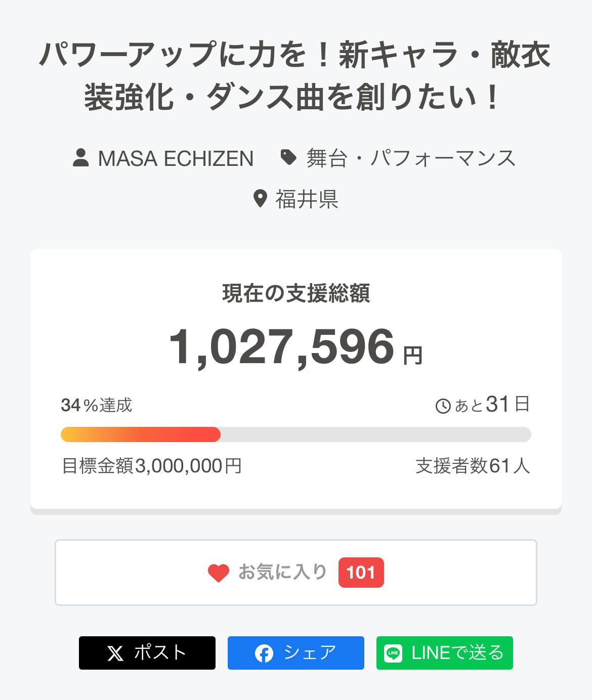592x700 pixels.
Task: Click the clock icon next to あと31日
Action: [443, 406]
